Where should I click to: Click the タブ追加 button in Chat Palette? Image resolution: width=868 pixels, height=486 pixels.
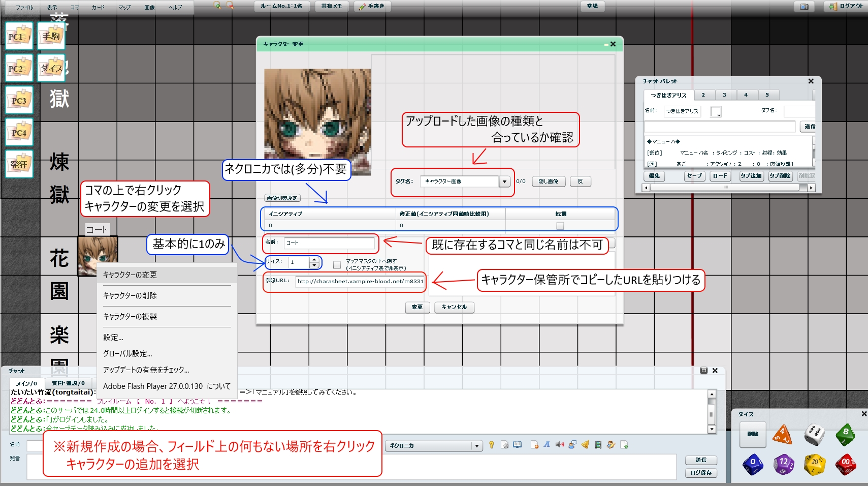point(751,176)
